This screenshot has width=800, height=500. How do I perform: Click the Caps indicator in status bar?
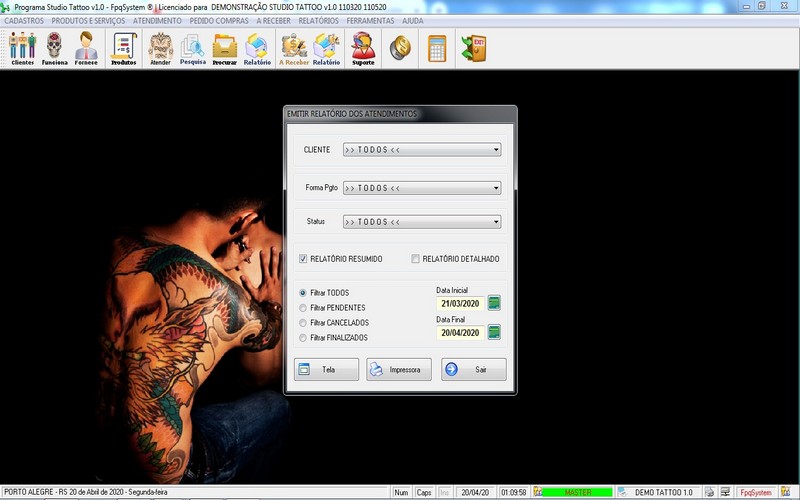[x=423, y=492]
